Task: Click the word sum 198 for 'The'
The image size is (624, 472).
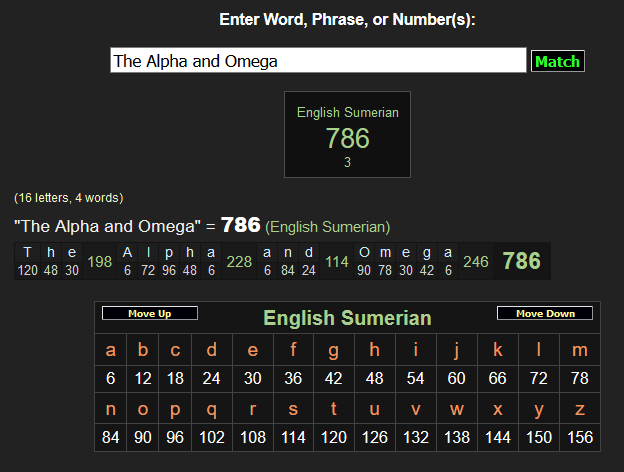Action: tap(100, 262)
